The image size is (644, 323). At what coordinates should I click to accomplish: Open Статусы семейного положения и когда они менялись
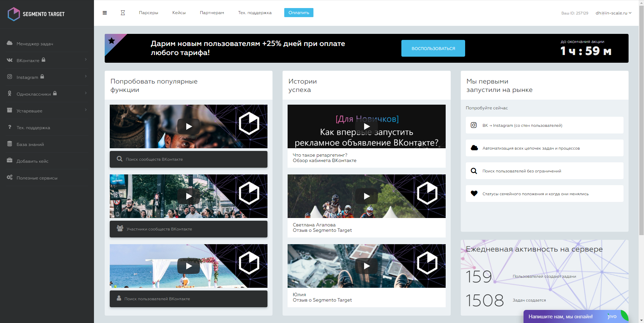point(544,194)
